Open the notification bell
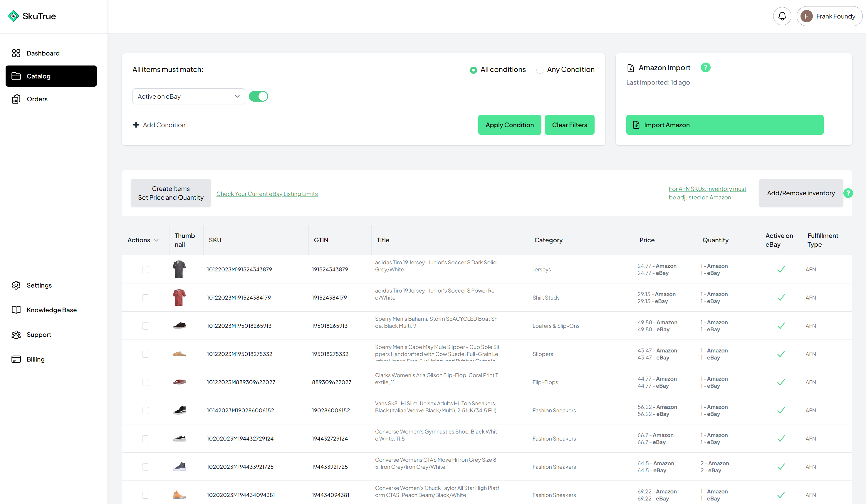The height and width of the screenshot is (504, 866). point(782,16)
